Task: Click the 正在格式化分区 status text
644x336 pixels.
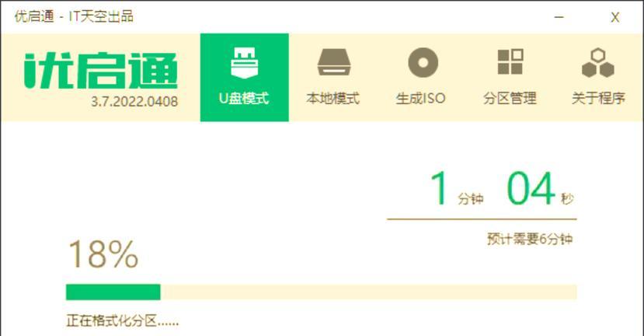Action: [123, 320]
